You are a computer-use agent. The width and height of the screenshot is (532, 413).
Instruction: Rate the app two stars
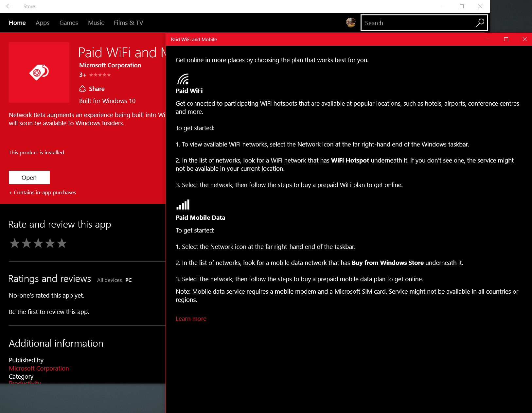27,243
